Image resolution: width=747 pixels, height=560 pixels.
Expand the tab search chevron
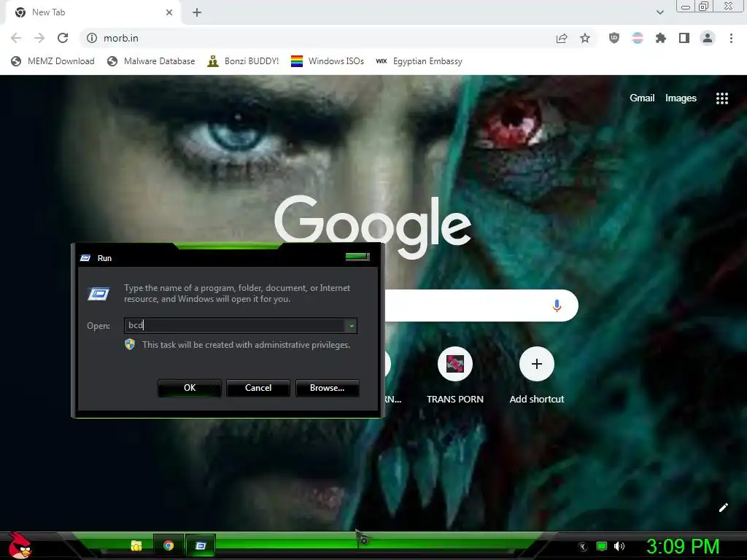[x=659, y=12]
